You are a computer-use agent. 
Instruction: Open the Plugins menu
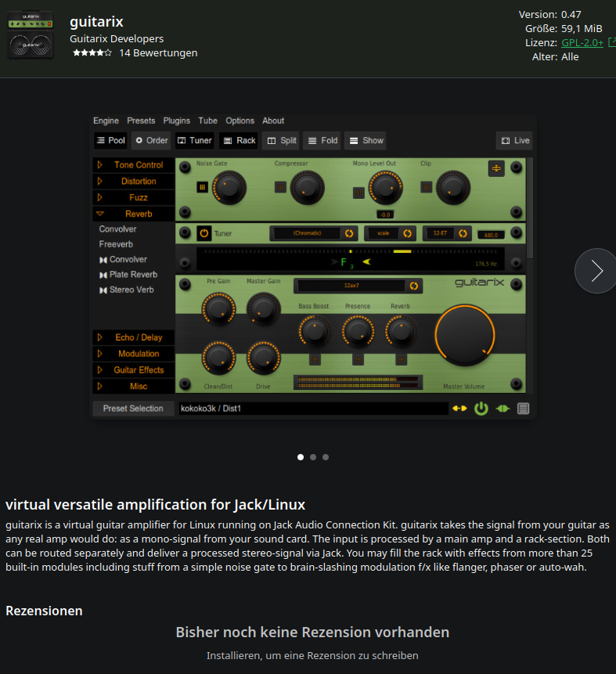(x=176, y=121)
